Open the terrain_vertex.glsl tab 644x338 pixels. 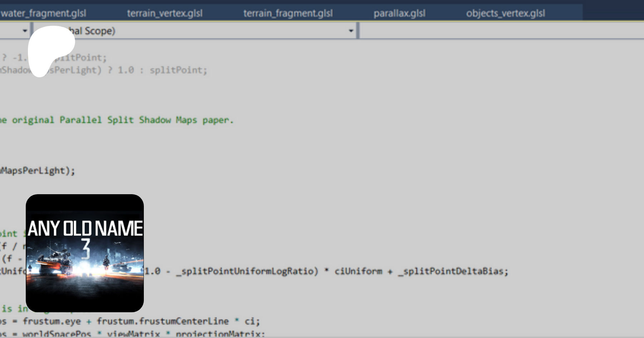(165, 14)
